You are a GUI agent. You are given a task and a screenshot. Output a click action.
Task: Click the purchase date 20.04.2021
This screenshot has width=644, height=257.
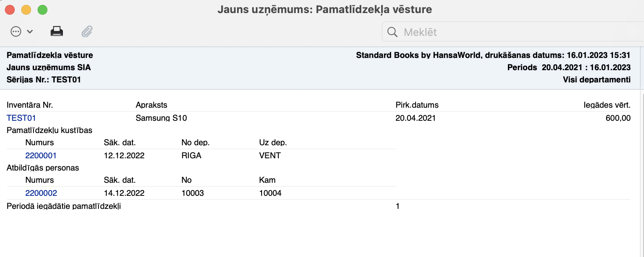point(416,118)
